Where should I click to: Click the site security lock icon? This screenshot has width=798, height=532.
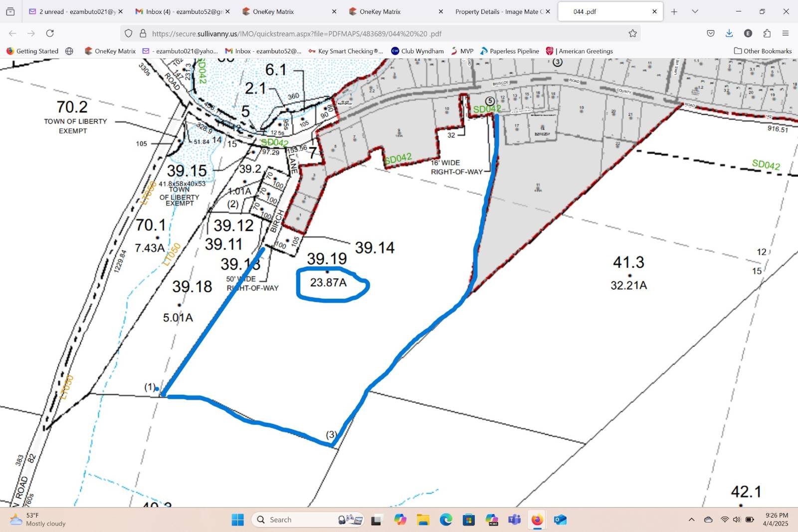(x=143, y=33)
